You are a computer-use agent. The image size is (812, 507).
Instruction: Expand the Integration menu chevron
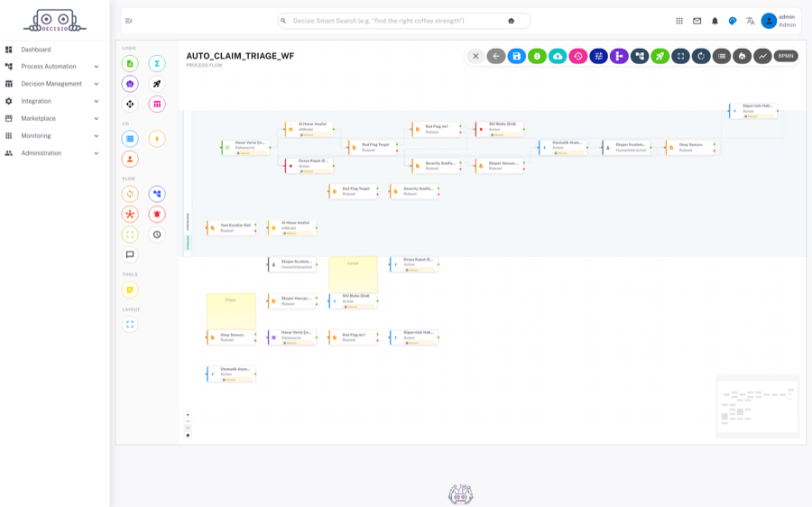(x=97, y=101)
